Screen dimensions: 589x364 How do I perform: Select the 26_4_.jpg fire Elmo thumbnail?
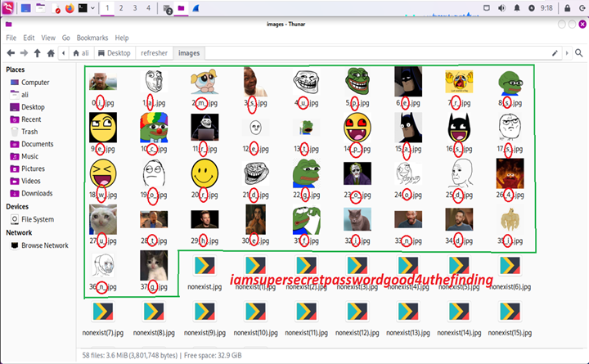510,173
